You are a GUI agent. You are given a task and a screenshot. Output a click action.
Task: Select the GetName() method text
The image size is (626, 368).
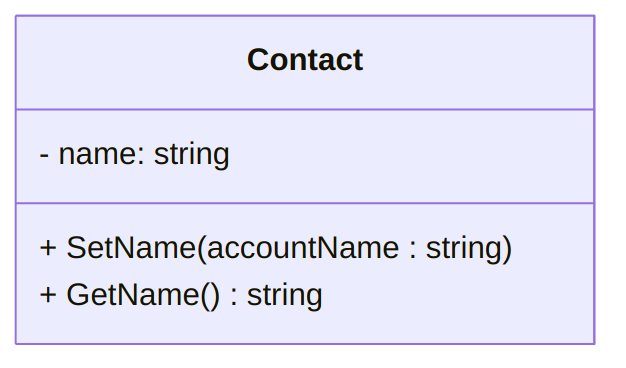click(x=143, y=295)
